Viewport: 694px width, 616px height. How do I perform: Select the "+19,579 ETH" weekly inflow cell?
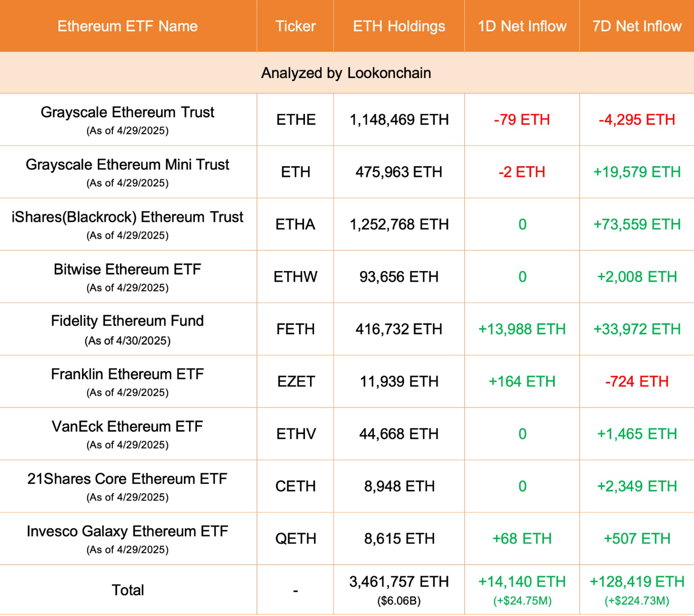click(637, 172)
